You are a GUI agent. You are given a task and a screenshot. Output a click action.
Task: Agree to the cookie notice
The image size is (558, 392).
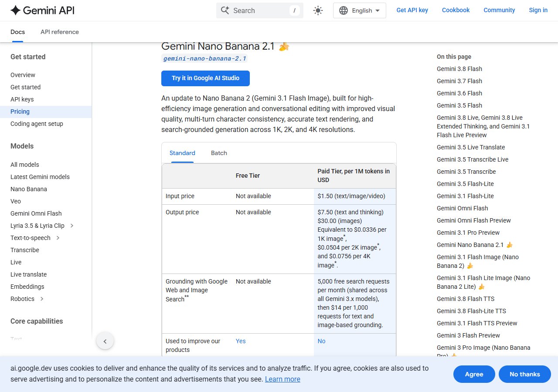point(474,374)
